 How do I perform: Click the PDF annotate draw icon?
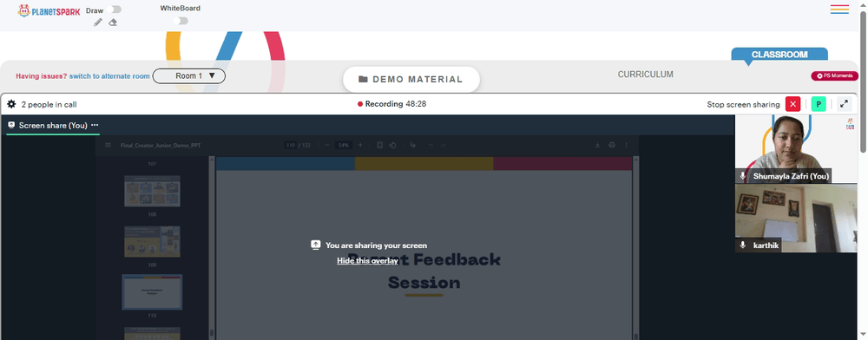coord(412,145)
